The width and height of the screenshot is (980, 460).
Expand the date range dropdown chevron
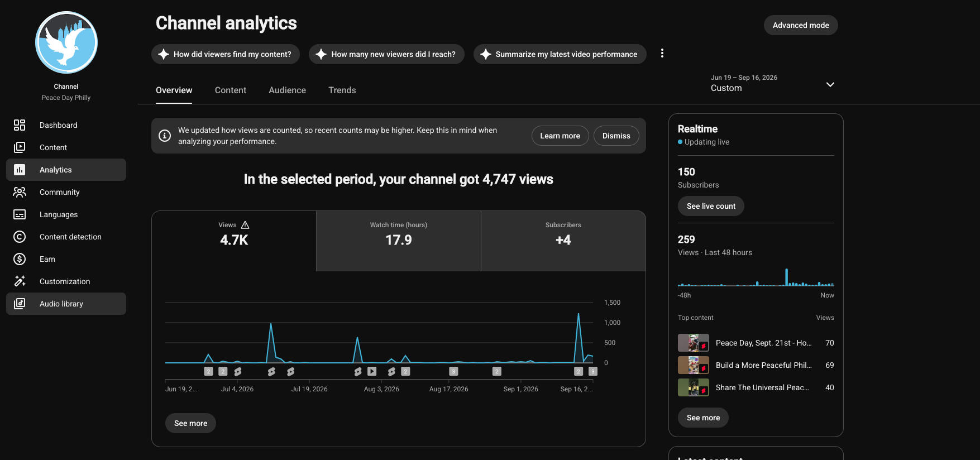(x=830, y=84)
